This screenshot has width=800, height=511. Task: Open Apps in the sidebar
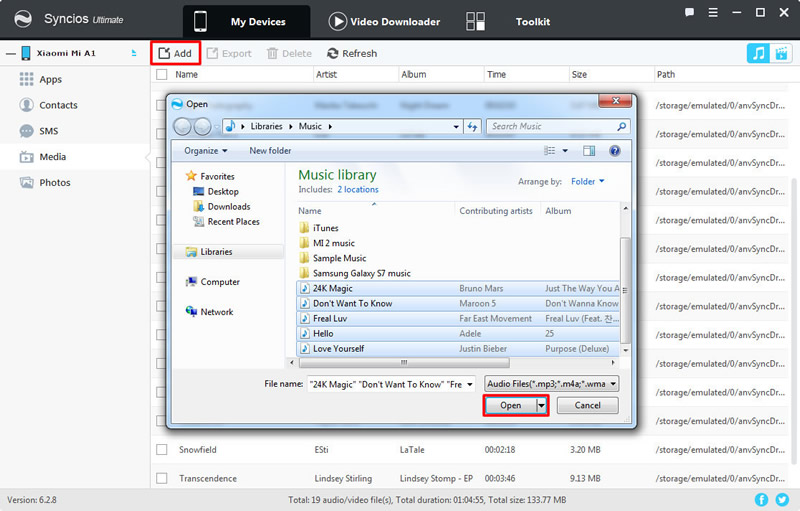[x=51, y=80]
